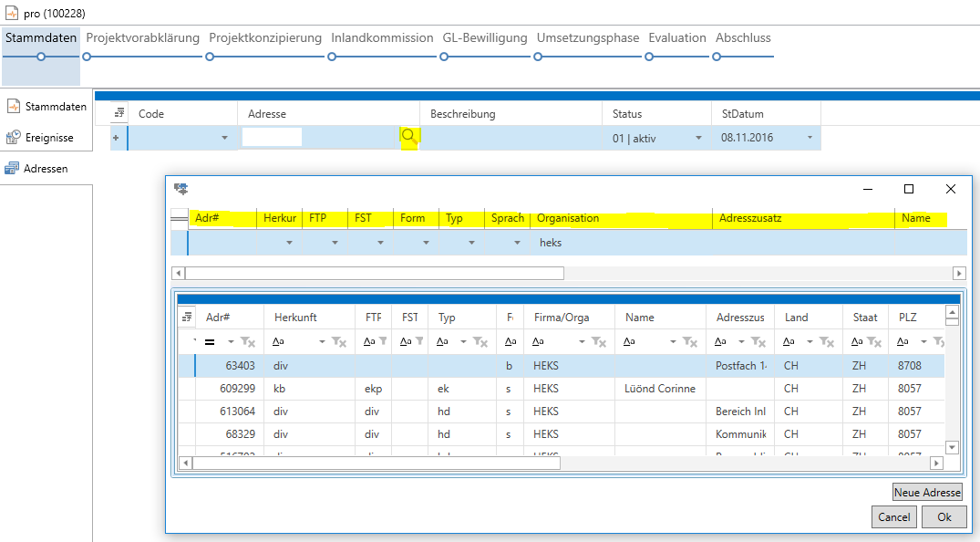Confirm the address selection with Ok
This screenshot has height=542, width=980.
pos(944,517)
